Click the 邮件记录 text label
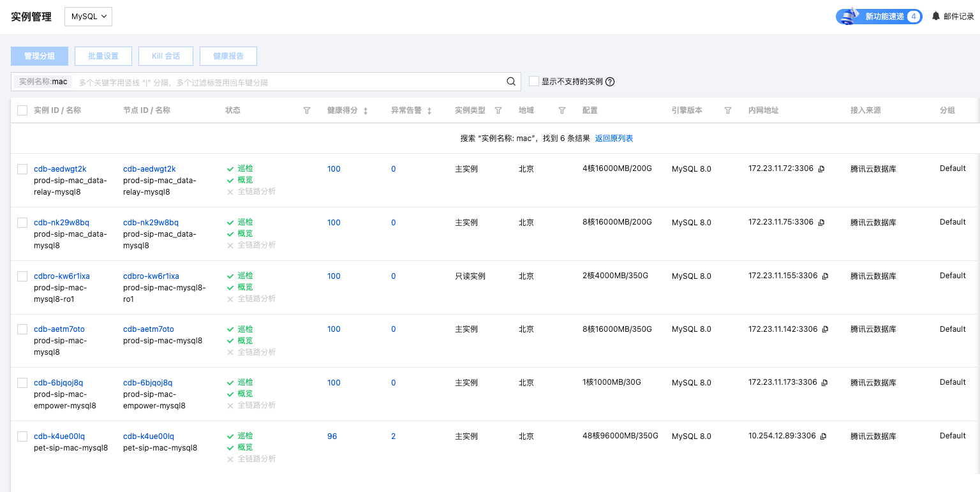 pos(959,17)
